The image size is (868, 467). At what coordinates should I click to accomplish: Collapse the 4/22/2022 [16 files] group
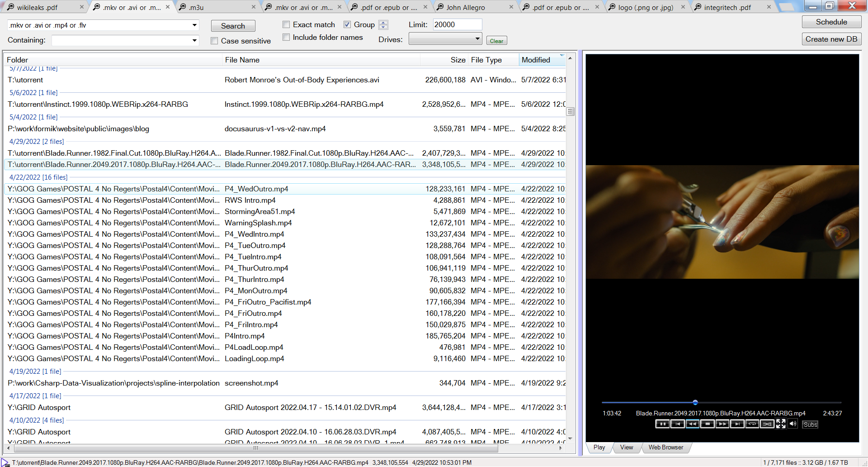(x=38, y=177)
